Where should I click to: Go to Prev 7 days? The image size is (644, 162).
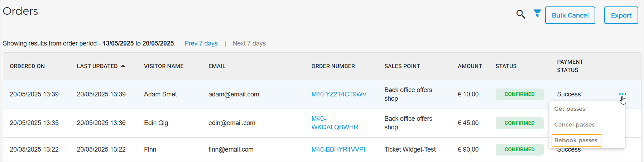pos(201,43)
